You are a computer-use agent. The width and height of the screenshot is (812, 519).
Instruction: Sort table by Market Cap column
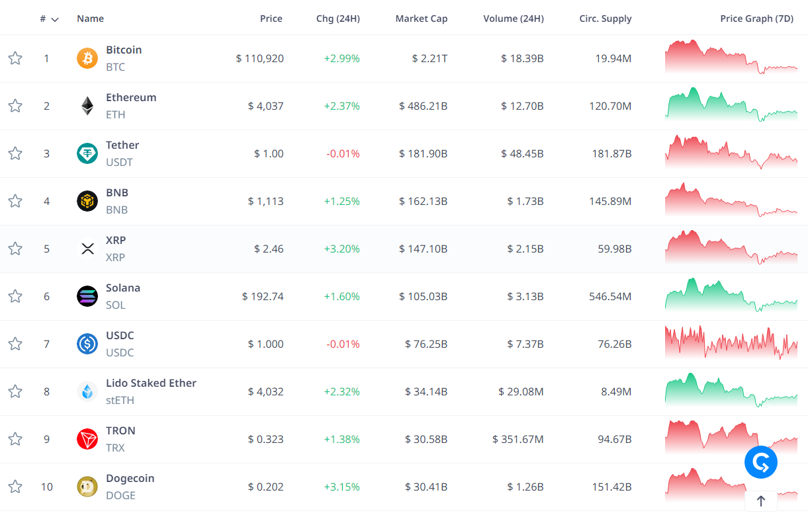[421, 19]
